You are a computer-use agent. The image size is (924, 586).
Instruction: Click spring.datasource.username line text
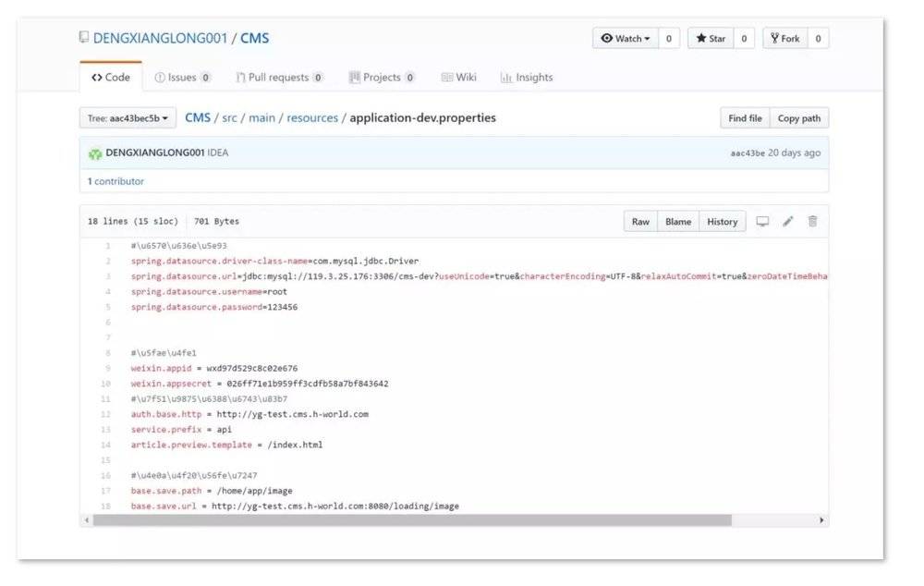pos(209,291)
